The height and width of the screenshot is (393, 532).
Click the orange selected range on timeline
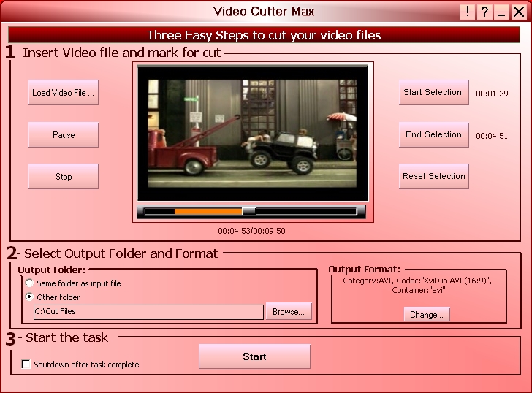208,212
